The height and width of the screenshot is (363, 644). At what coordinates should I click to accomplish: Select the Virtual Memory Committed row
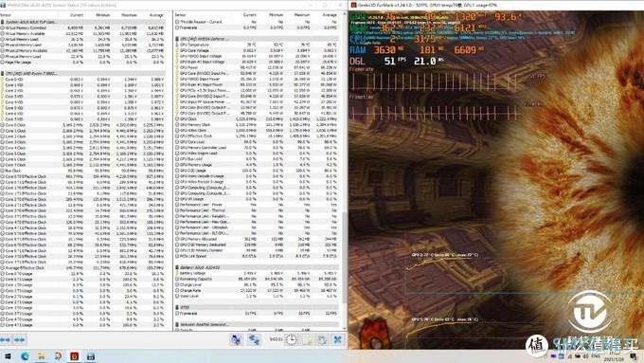(83, 27)
